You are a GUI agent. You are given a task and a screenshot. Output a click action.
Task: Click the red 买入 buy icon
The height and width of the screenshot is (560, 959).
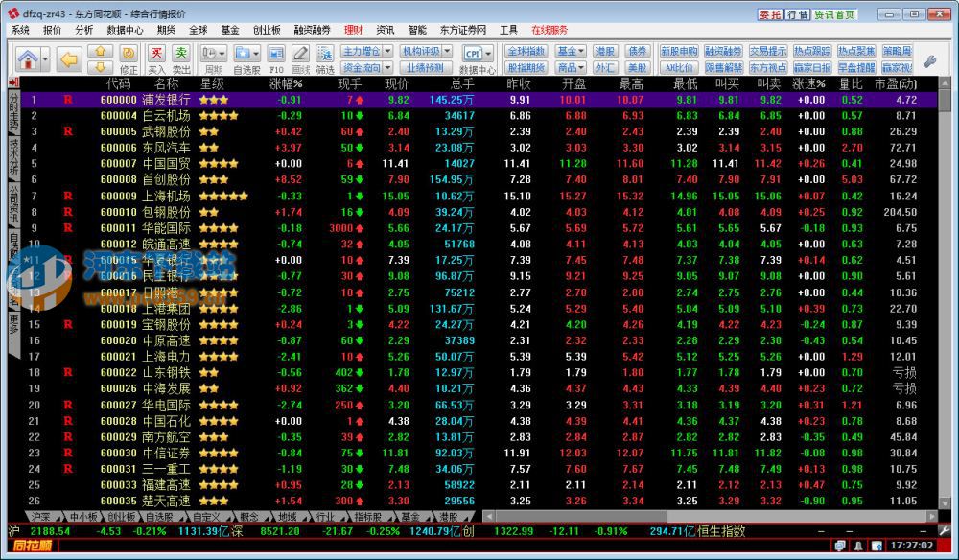156,54
